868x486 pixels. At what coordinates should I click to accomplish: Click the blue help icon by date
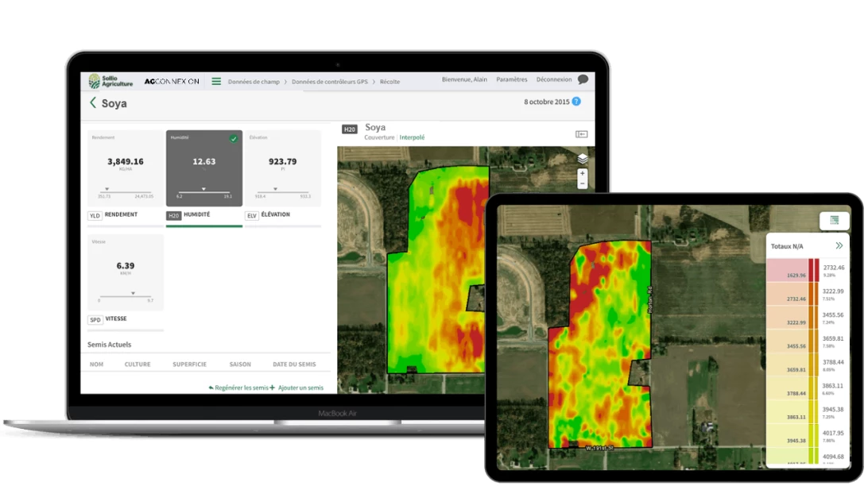tap(576, 101)
